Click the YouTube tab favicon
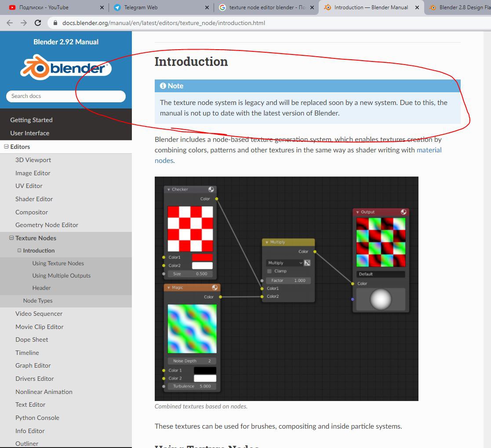The image size is (491, 448). pos(12,7)
